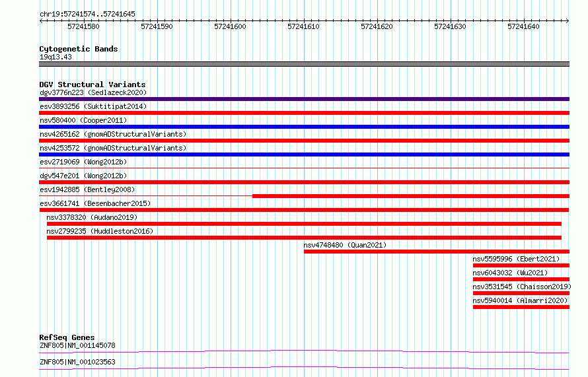Click the red nsv6043032 variant bar

[521, 279]
